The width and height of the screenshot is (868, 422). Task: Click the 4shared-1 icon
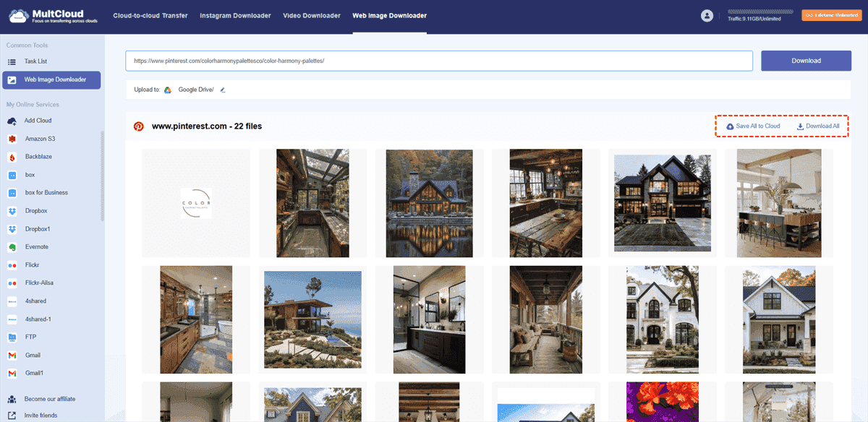point(12,319)
